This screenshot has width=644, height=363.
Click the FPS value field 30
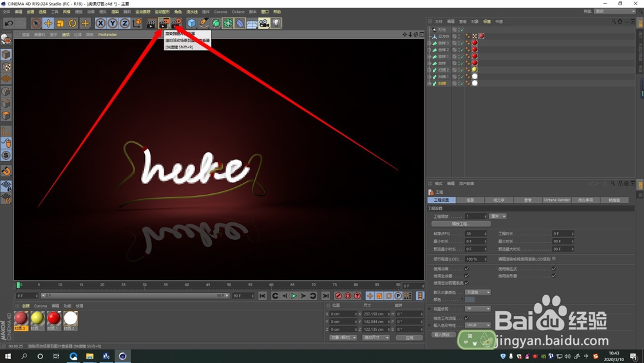tap(476, 233)
